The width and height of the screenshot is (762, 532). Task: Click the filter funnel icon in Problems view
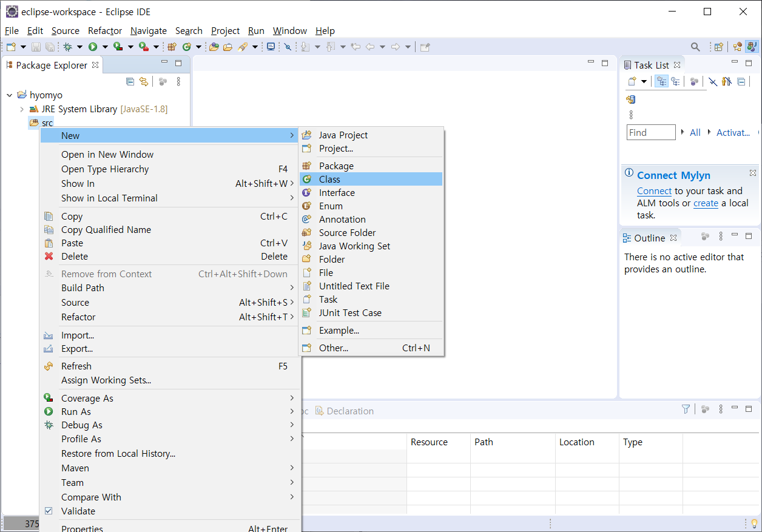pos(686,409)
